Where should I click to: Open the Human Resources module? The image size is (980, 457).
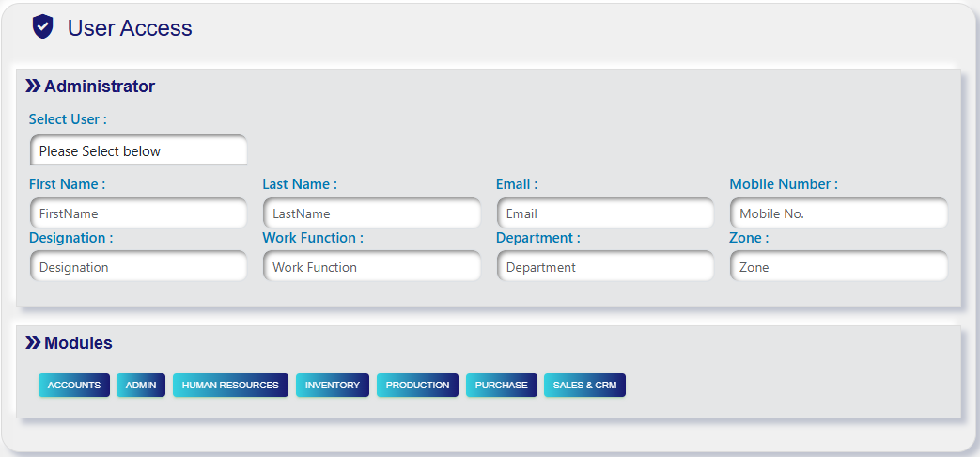coord(230,386)
